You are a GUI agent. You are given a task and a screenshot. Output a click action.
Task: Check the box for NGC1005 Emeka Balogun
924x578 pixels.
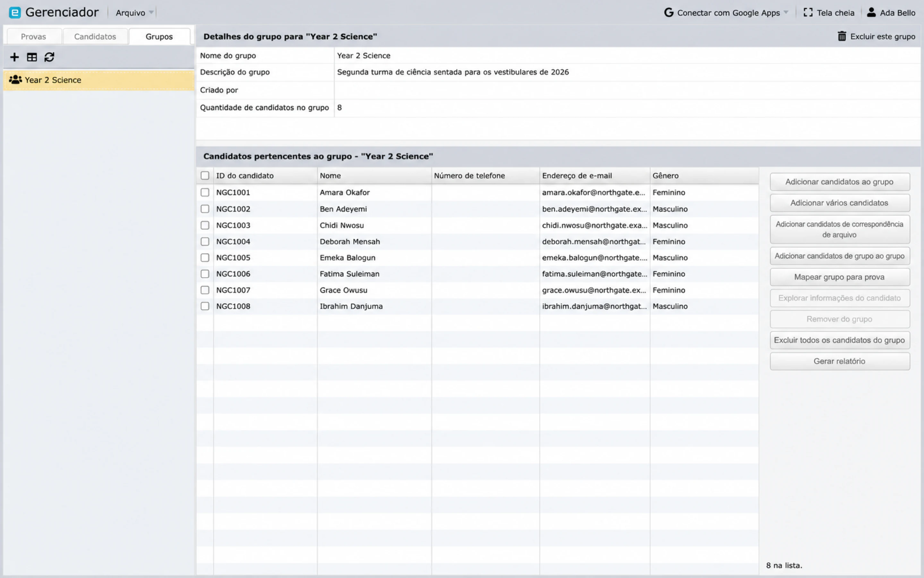pos(205,258)
